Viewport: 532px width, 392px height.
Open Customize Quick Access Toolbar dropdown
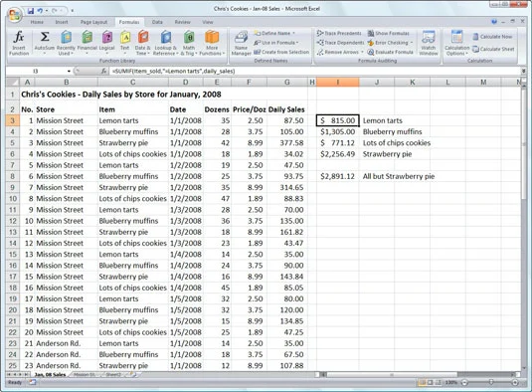point(73,11)
